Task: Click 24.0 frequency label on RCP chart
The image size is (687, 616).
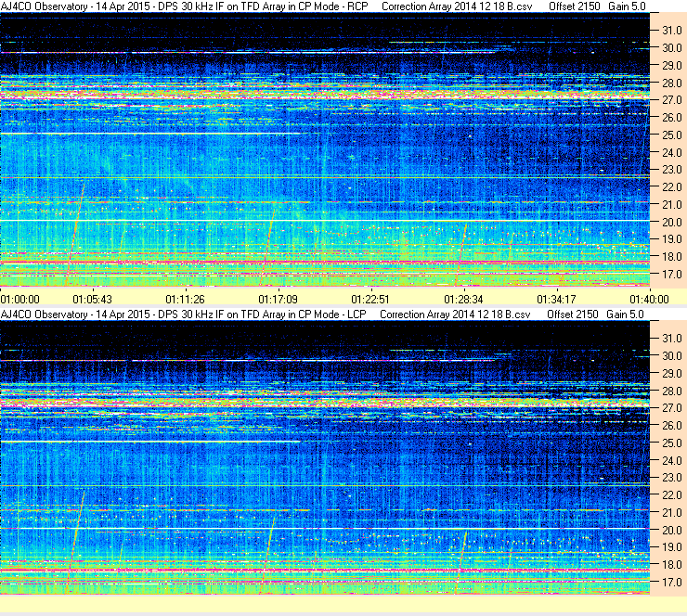Action: [x=671, y=152]
